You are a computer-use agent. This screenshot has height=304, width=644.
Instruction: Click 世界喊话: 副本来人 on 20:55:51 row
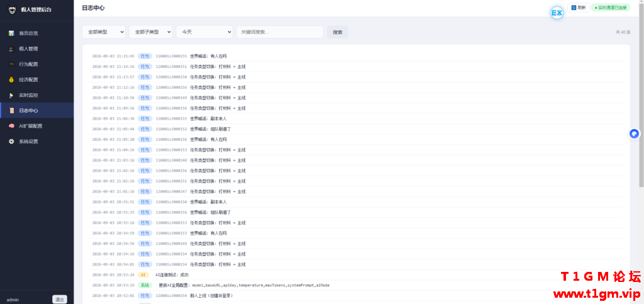[208, 202]
